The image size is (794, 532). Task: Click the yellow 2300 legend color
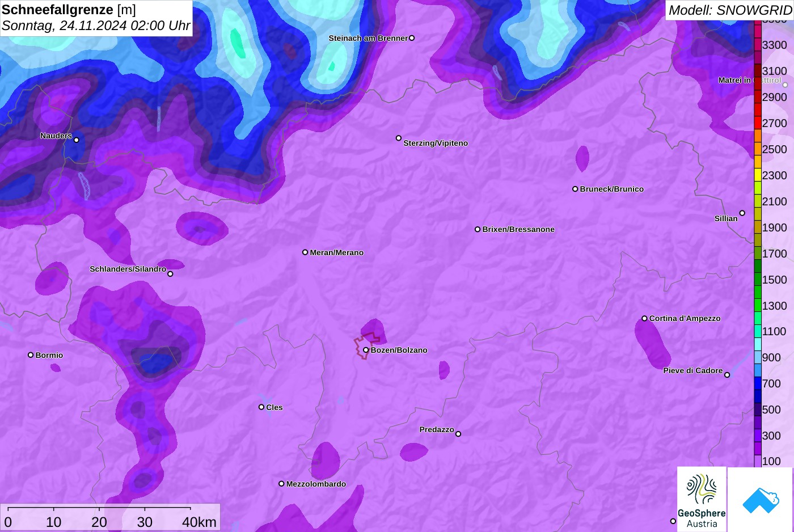(x=758, y=175)
